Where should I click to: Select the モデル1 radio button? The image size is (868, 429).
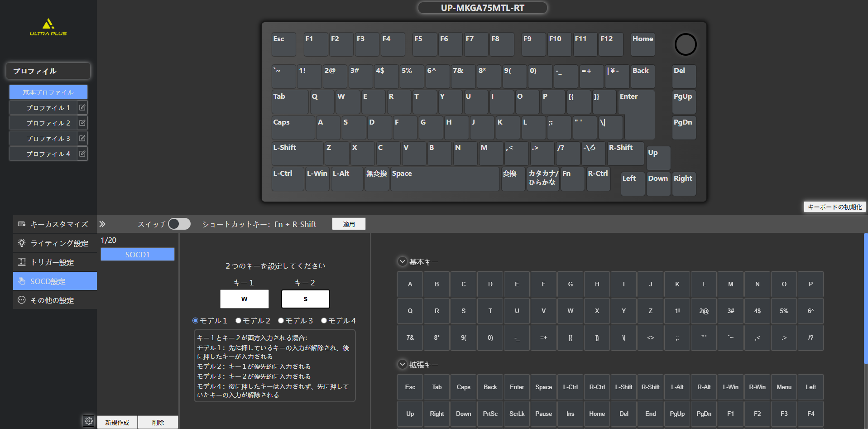(x=196, y=321)
